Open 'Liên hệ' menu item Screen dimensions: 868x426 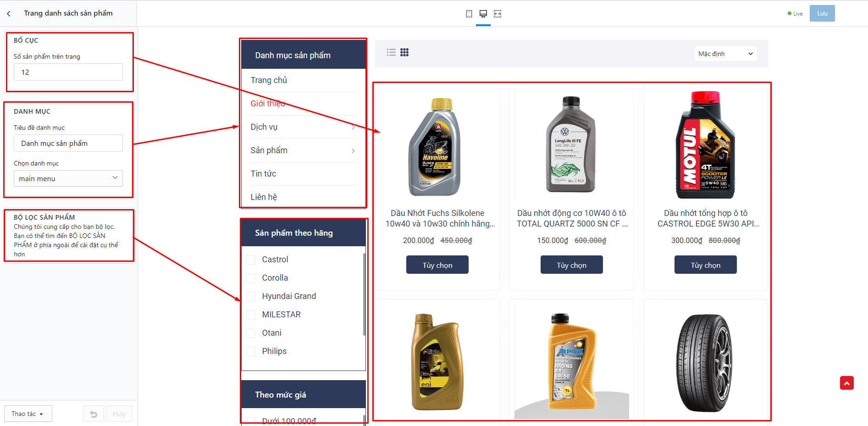[x=264, y=197]
